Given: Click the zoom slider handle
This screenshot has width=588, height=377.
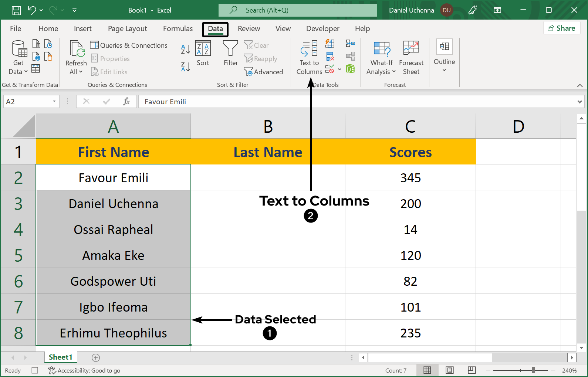Looking at the screenshot, I should (x=533, y=370).
